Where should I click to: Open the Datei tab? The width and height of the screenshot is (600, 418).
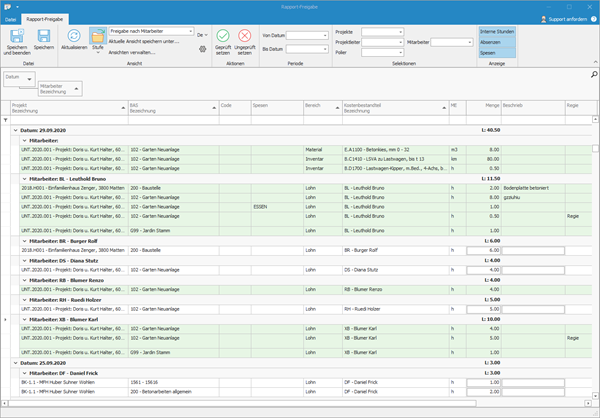(x=11, y=19)
